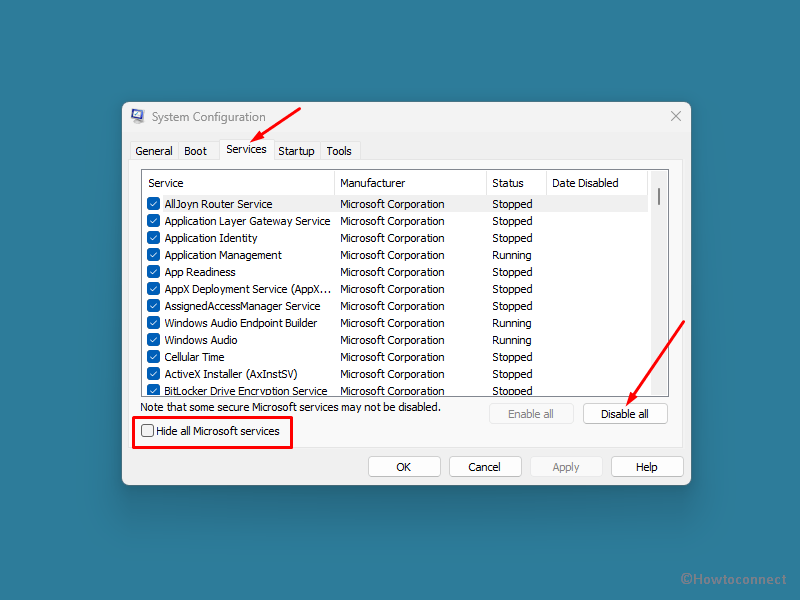
Task: Uncheck the App Readiness checkbox
Action: (153, 272)
